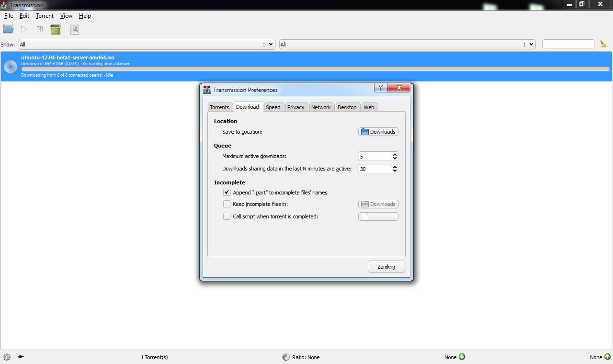Switch to the Torrents tab

[220, 107]
